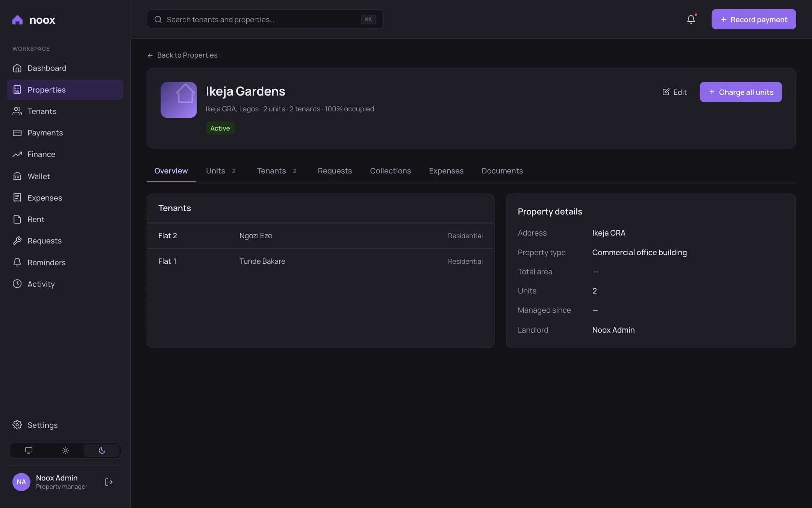Switch to the Collections tab
The image size is (812, 508).
pos(390,171)
